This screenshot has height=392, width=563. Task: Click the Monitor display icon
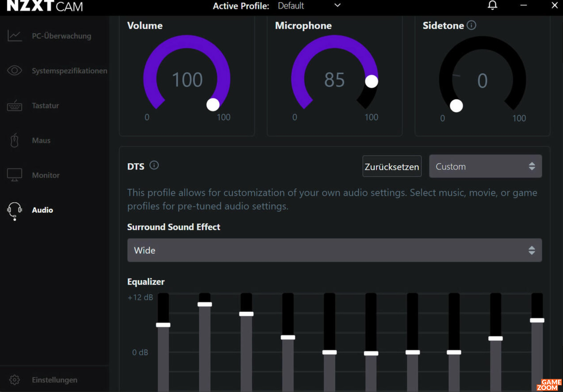tap(15, 175)
